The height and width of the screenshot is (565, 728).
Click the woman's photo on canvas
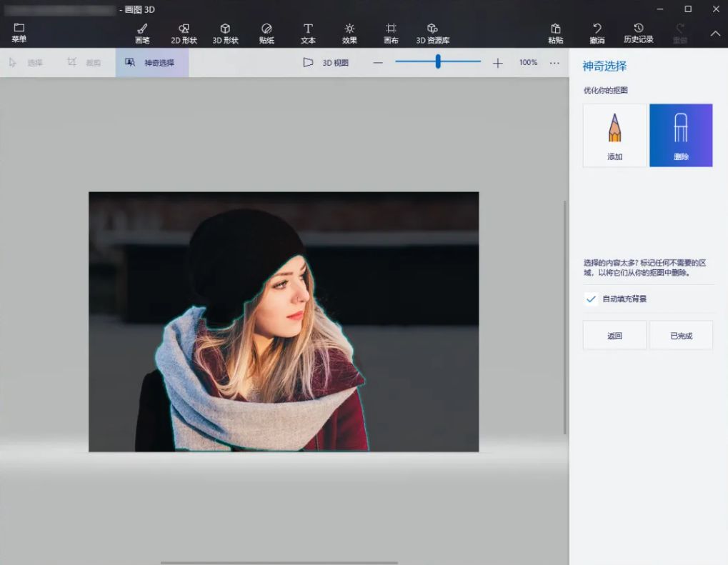click(x=284, y=321)
